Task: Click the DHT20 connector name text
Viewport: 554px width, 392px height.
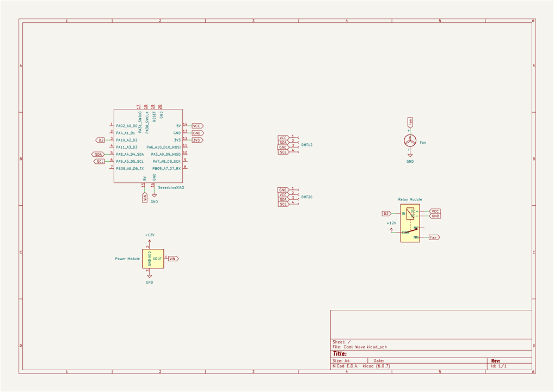Action: coord(307,197)
